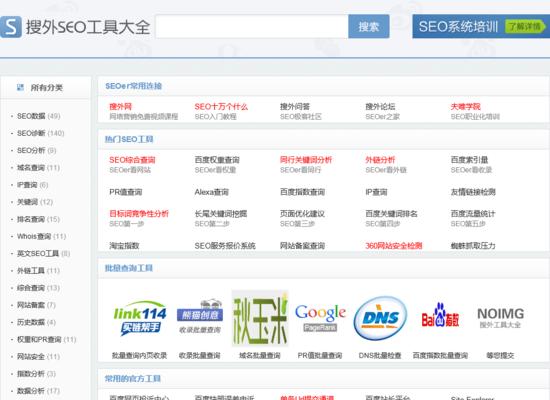The image size is (550, 400).
Task: Open the 搜外问答 link
Action: 295,106
